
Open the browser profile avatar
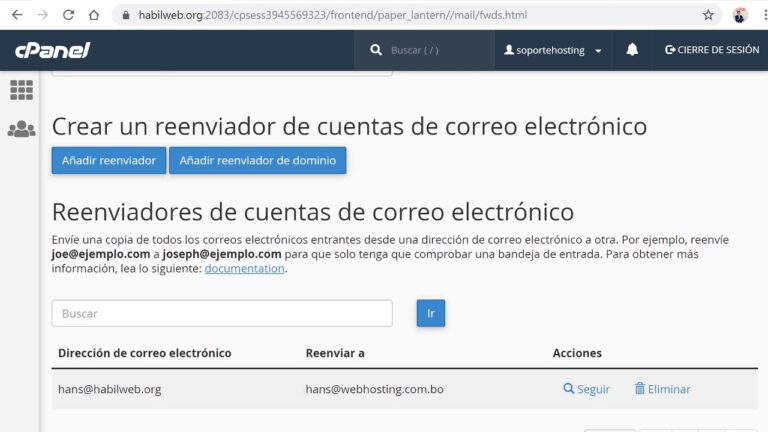click(740, 15)
